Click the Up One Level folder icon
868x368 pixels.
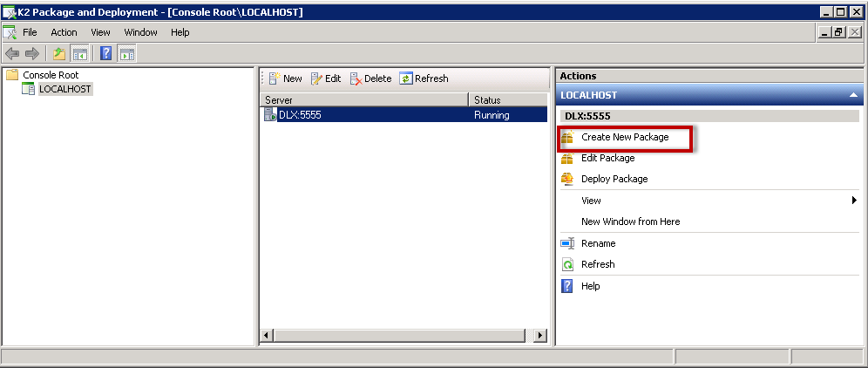click(x=59, y=54)
